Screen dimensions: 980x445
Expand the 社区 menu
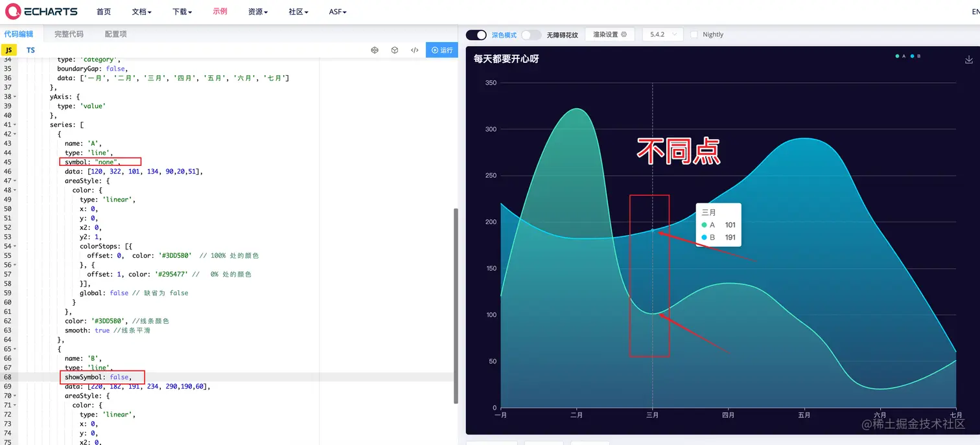point(299,12)
